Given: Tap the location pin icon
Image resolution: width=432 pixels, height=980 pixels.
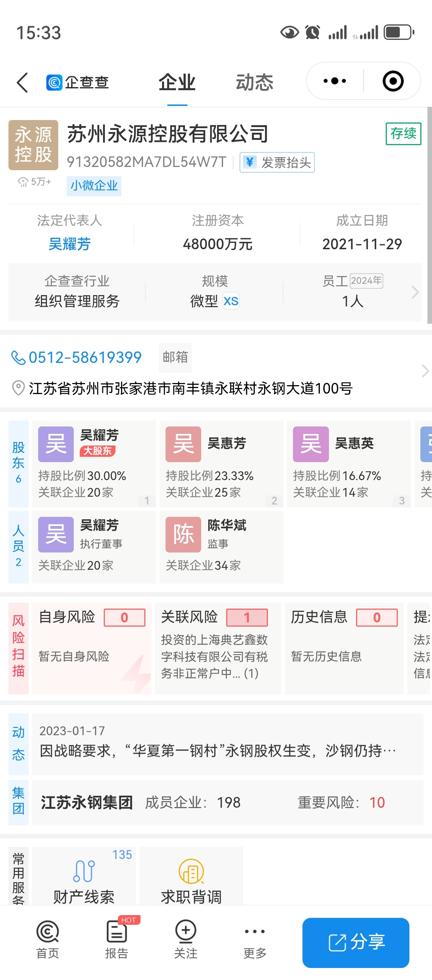Looking at the screenshot, I should [x=18, y=388].
